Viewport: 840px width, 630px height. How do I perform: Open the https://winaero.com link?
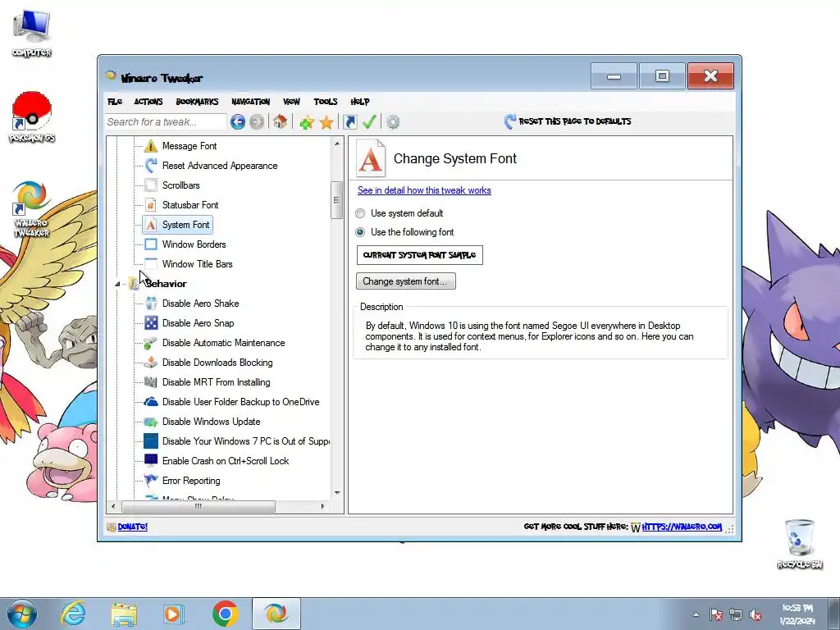click(x=682, y=527)
